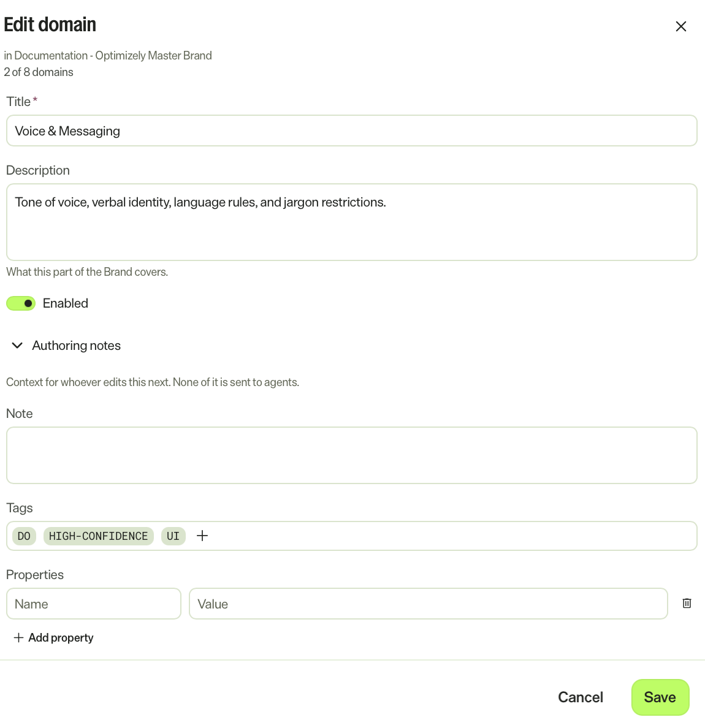Click the Add property label

(x=61, y=637)
